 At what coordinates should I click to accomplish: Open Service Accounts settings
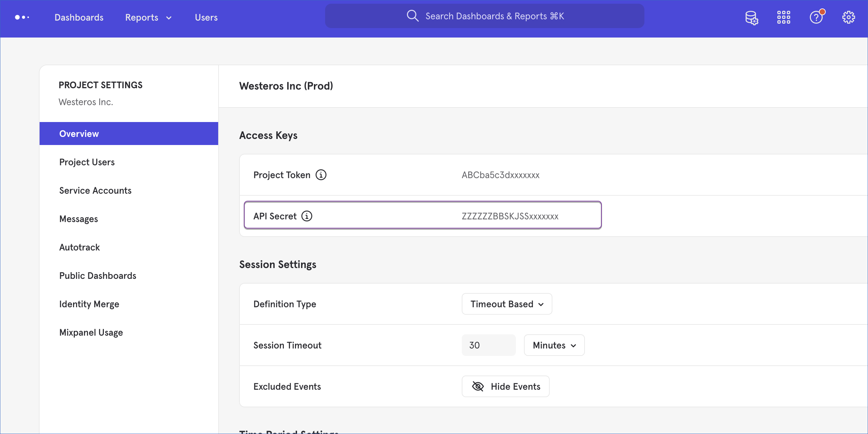point(95,190)
